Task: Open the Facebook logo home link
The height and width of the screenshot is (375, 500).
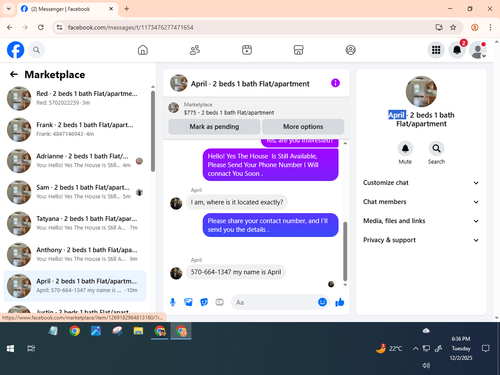Action: 15,50
